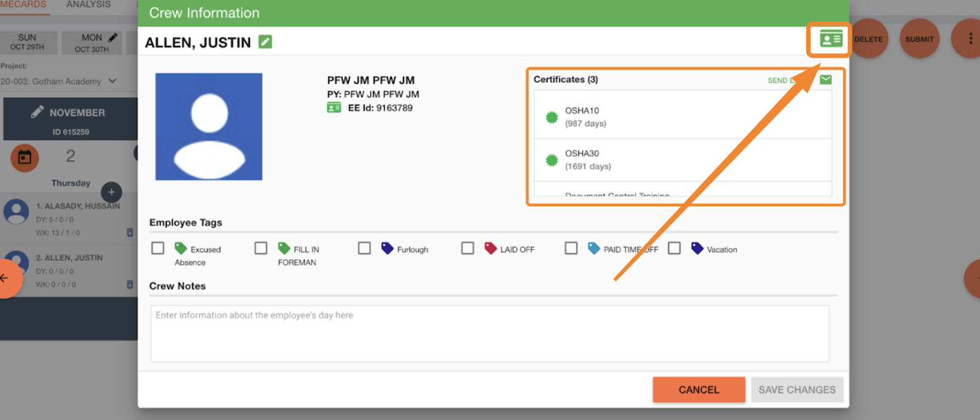Check the Paid Time Off tag checkbox

click(x=571, y=248)
